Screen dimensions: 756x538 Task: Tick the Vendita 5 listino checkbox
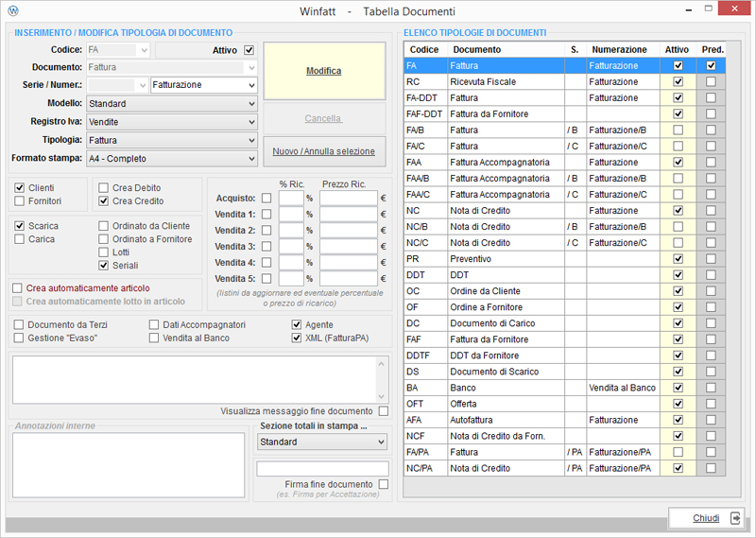click(266, 278)
